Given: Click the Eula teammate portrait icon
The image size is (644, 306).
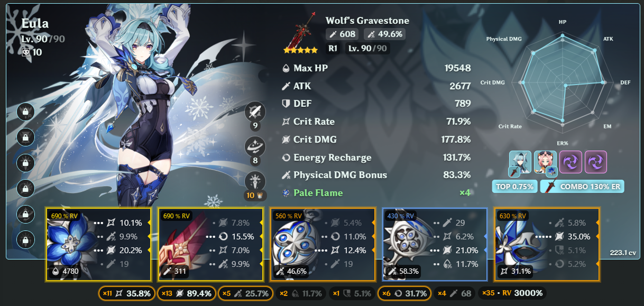Looking at the screenshot, I should (x=520, y=162).
